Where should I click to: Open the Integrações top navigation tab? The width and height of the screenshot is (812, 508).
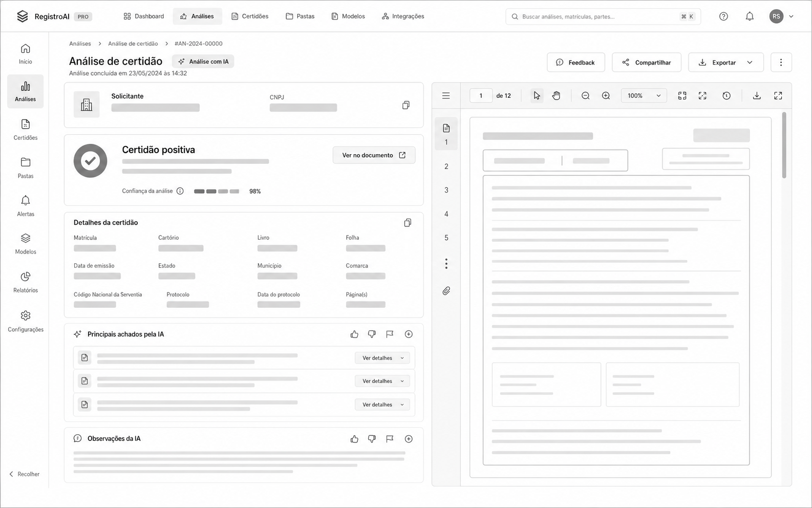click(403, 16)
